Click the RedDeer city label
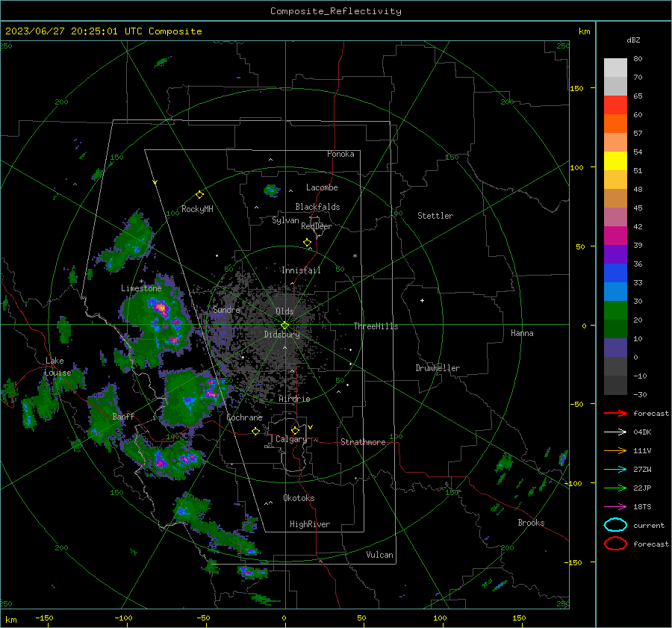The height and width of the screenshot is (628, 672). 317,226
